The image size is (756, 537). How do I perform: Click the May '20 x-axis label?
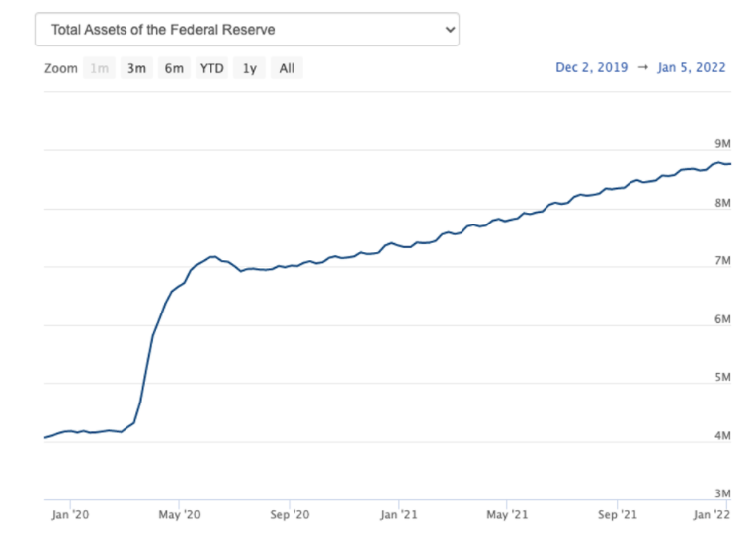pos(180,515)
